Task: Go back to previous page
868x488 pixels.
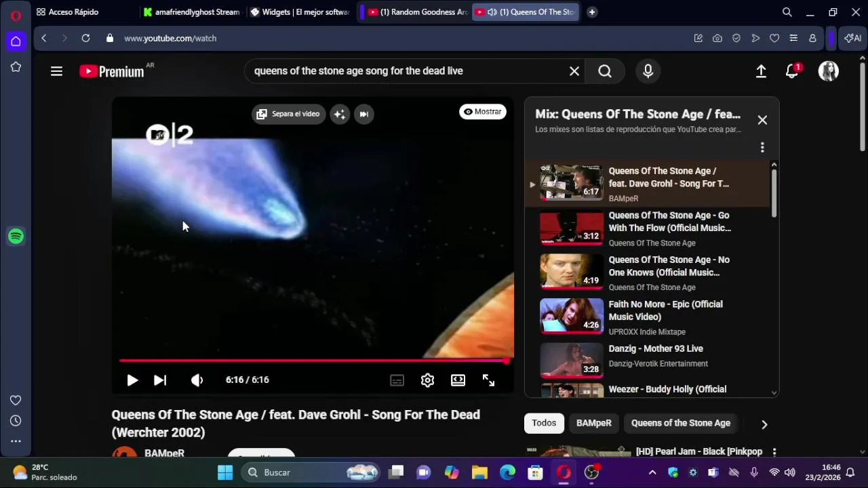Action: click(44, 39)
